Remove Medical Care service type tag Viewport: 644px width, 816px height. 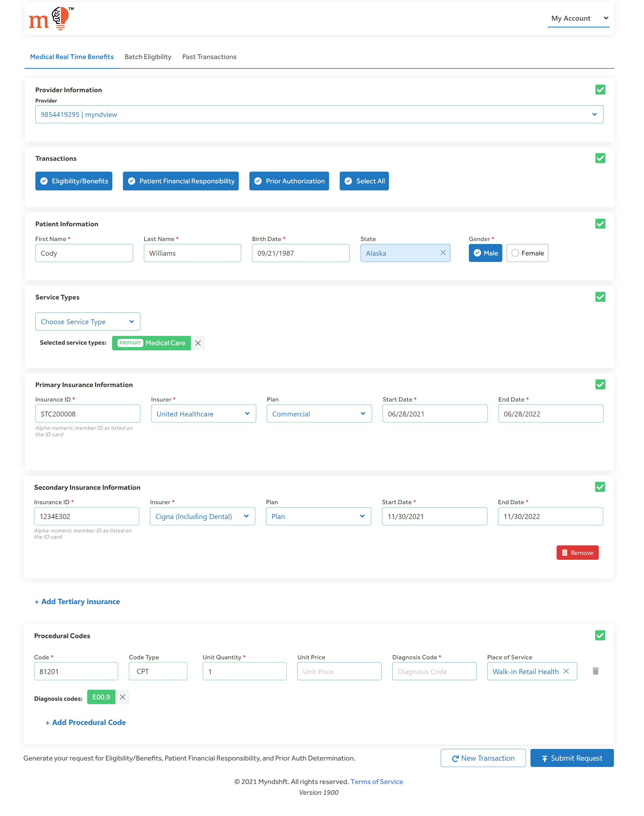(x=198, y=343)
